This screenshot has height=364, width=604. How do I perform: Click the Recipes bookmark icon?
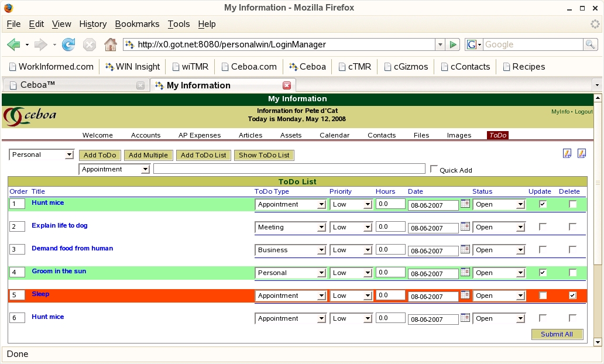[x=507, y=67]
